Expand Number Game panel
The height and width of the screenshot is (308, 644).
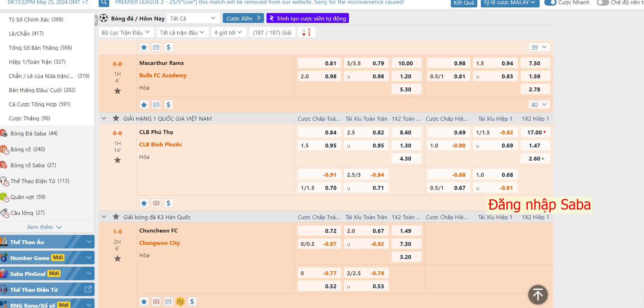(x=47, y=258)
